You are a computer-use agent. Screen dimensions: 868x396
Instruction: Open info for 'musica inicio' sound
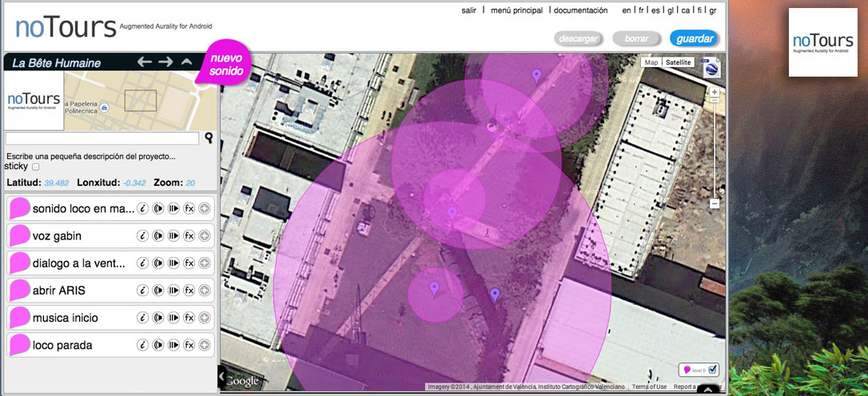[x=143, y=318]
